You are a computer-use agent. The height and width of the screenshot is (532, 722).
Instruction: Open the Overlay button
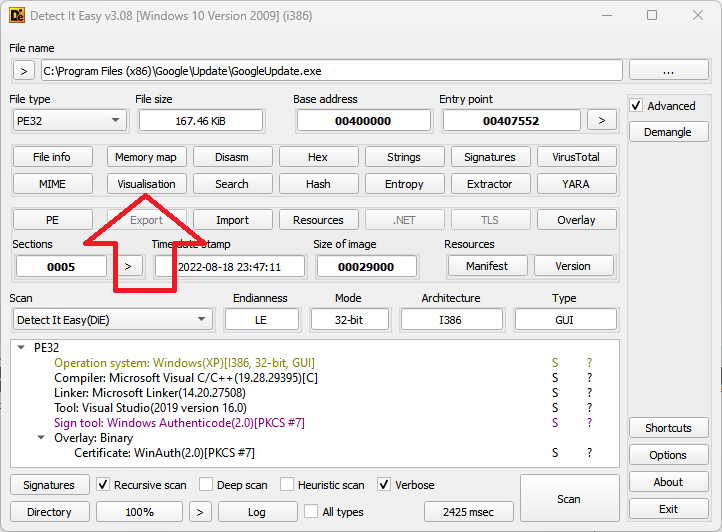coord(576,220)
